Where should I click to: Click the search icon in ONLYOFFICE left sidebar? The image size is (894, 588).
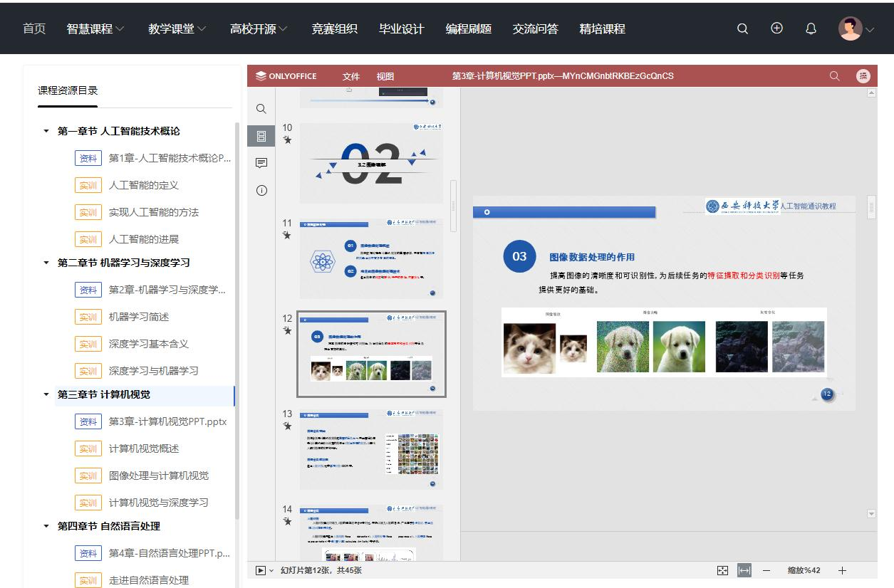pyautogui.click(x=261, y=109)
